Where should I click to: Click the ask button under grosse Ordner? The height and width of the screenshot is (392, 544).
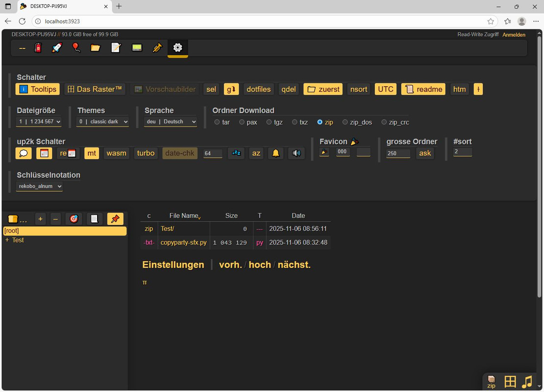425,153
